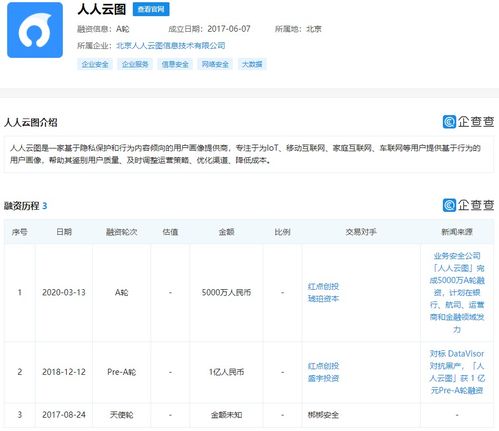This screenshot has width=499, height=431.
Task: Click the 估值 column header
Action: pos(170,232)
